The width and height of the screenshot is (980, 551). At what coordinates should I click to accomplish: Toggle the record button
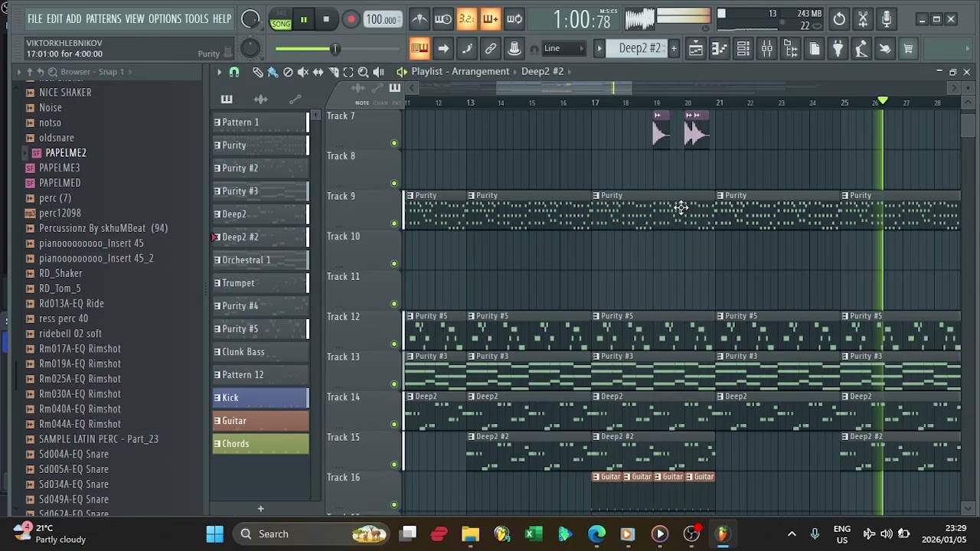tap(351, 20)
